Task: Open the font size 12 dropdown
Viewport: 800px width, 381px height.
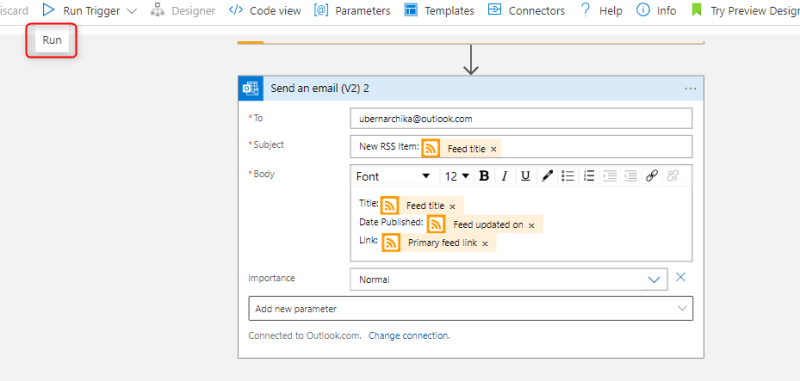Action: 457,176
